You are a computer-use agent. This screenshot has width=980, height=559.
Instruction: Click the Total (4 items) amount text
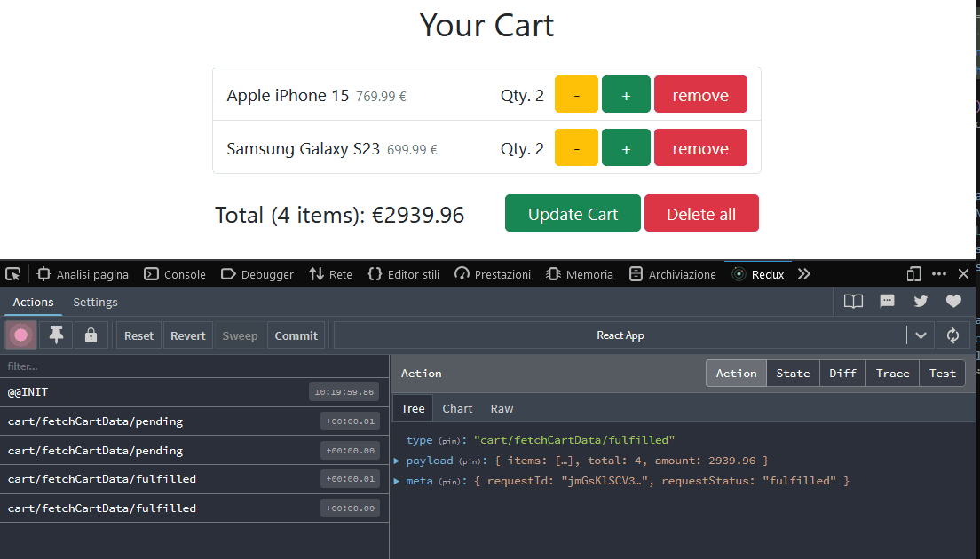[x=339, y=215]
